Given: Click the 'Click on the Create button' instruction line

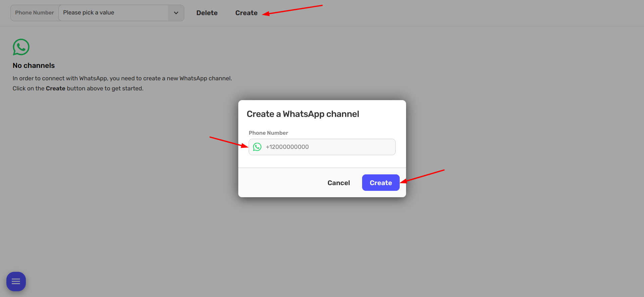Looking at the screenshot, I should (78, 88).
